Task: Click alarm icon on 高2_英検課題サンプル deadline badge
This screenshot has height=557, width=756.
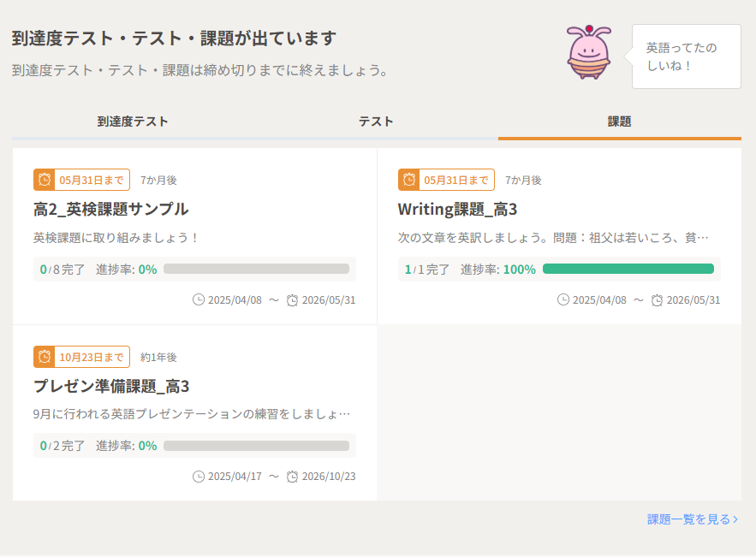Action: point(45,180)
